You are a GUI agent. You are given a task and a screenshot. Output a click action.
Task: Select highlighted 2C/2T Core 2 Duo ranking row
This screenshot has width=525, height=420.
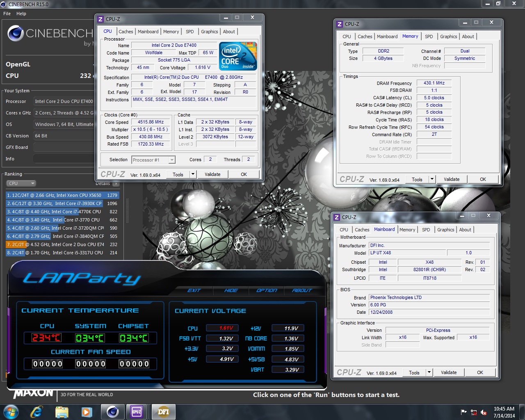pyautogui.click(x=62, y=244)
